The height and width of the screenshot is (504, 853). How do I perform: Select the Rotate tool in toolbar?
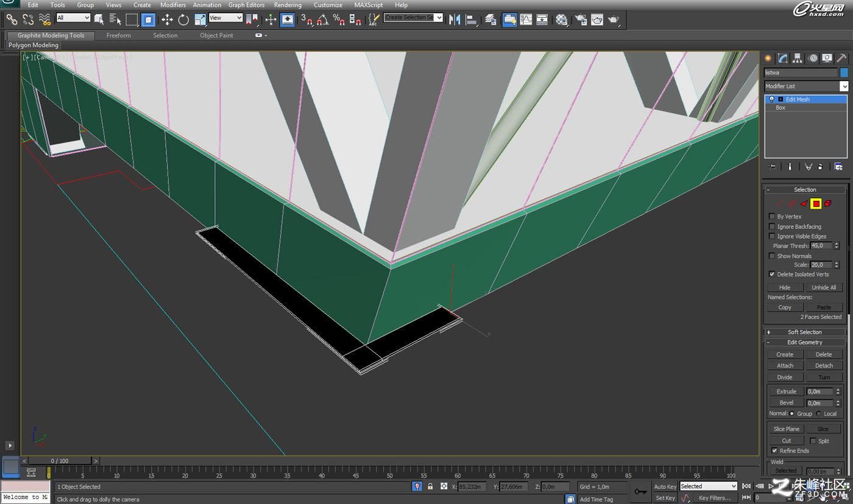pyautogui.click(x=183, y=20)
